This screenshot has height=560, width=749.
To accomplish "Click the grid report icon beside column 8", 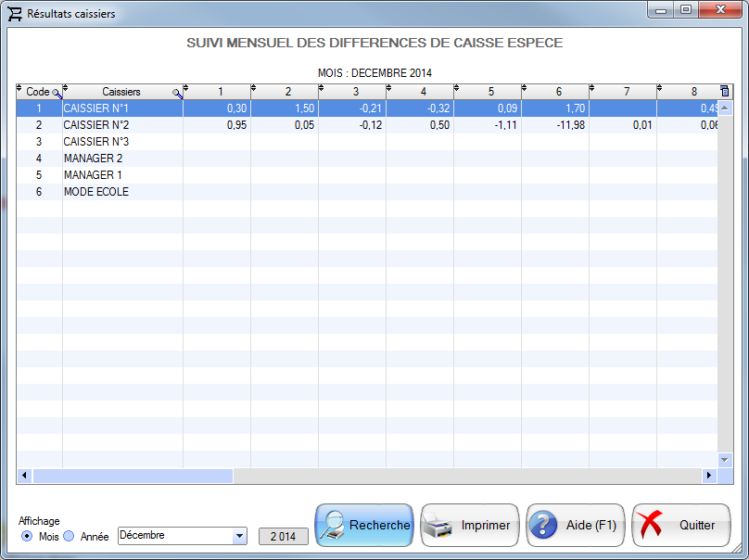I will [x=724, y=92].
